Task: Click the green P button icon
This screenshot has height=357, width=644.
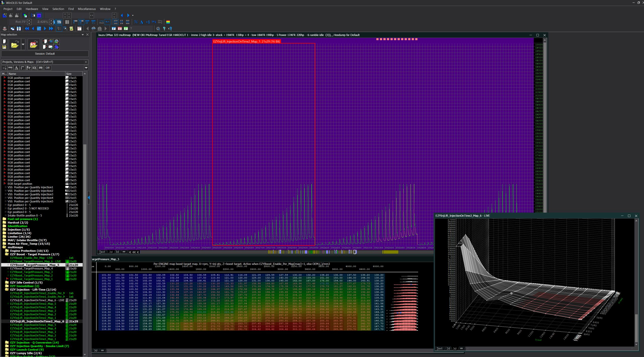Action: tap(126, 29)
